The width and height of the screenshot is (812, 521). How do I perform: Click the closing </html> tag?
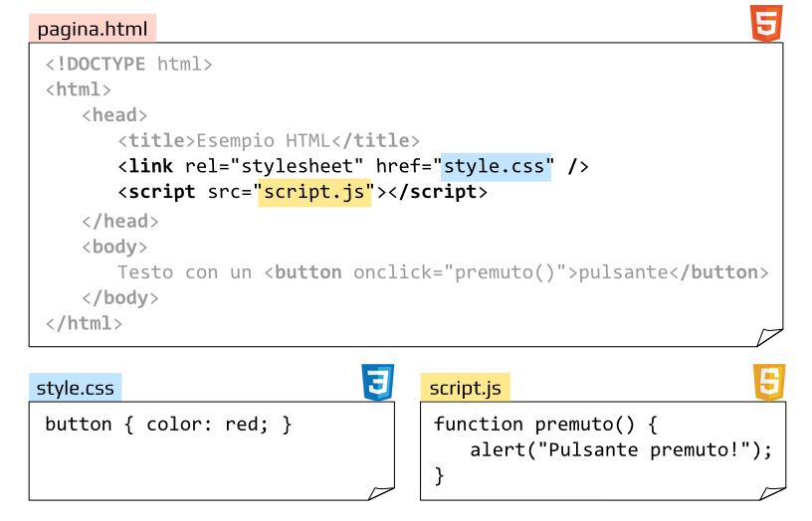pos(84,323)
